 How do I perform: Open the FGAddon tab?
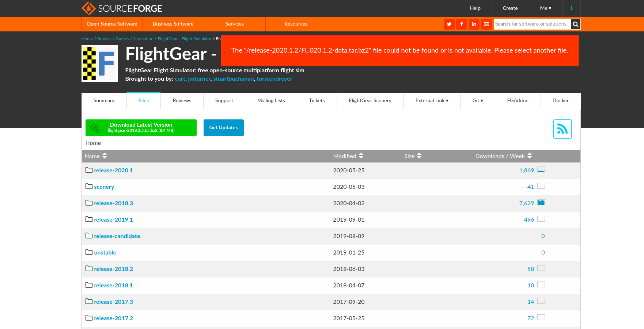518,100
